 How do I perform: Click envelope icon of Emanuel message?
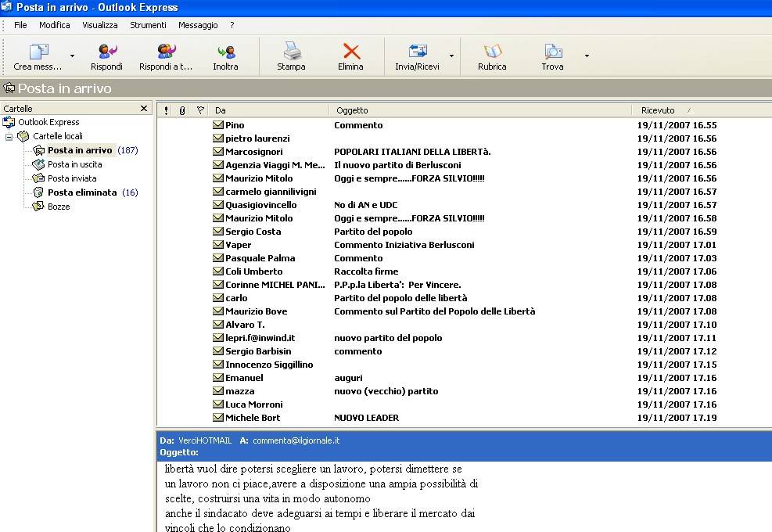(x=218, y=378)
